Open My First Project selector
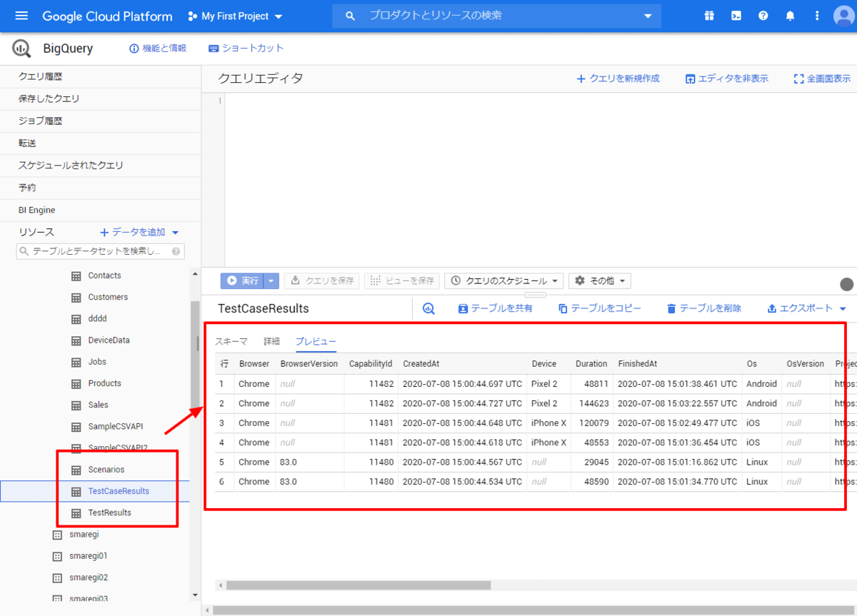The height and width of the screenshot is (616, 857). [235, 16]
